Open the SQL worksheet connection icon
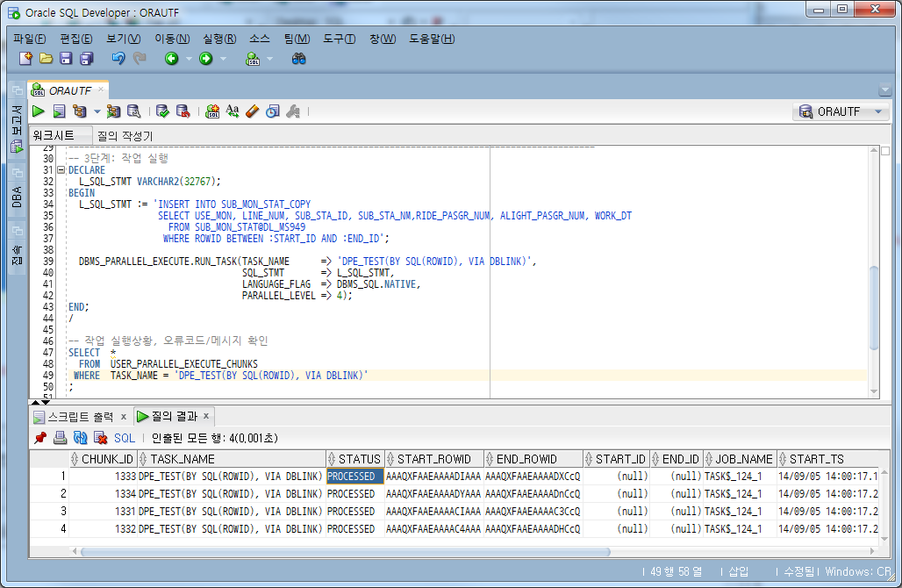 point(253,59)
